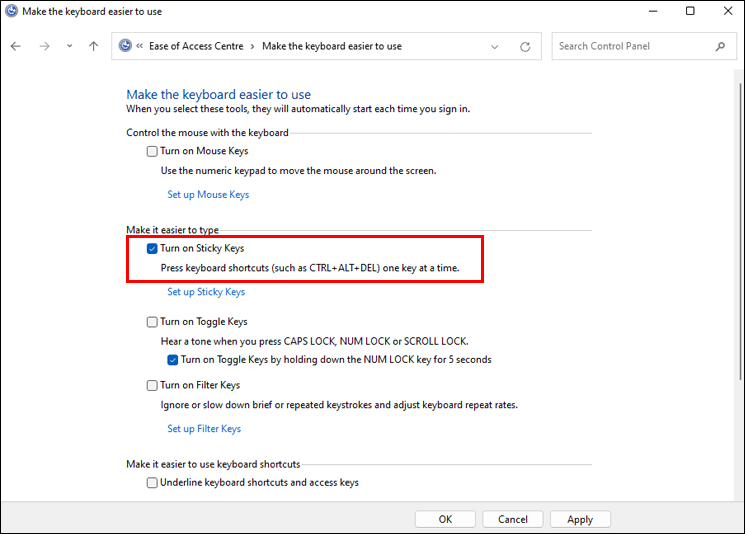Click the search magnifier icon

point(720,46)
